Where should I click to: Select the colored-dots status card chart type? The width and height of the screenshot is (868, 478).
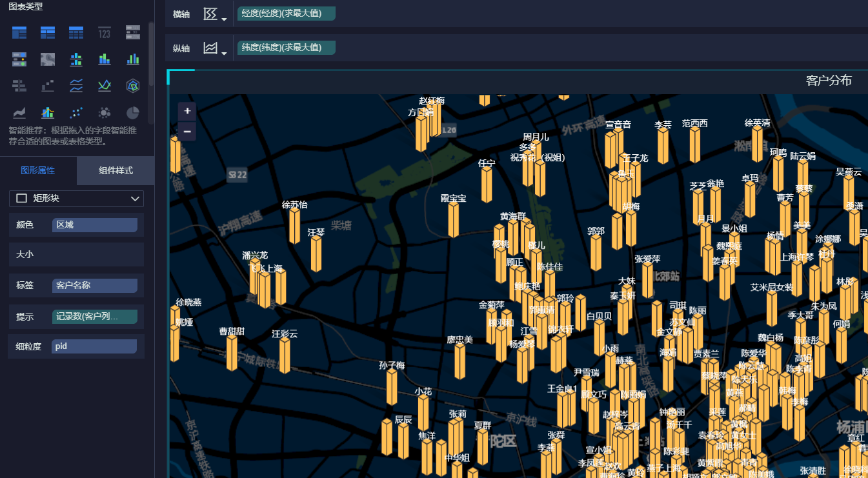tap(19, 59)
